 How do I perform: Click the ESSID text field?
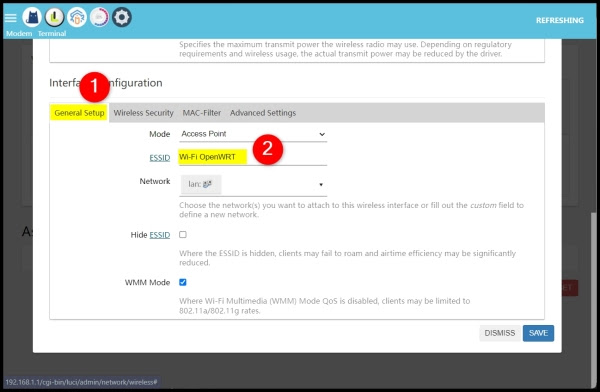click(253, 157)
